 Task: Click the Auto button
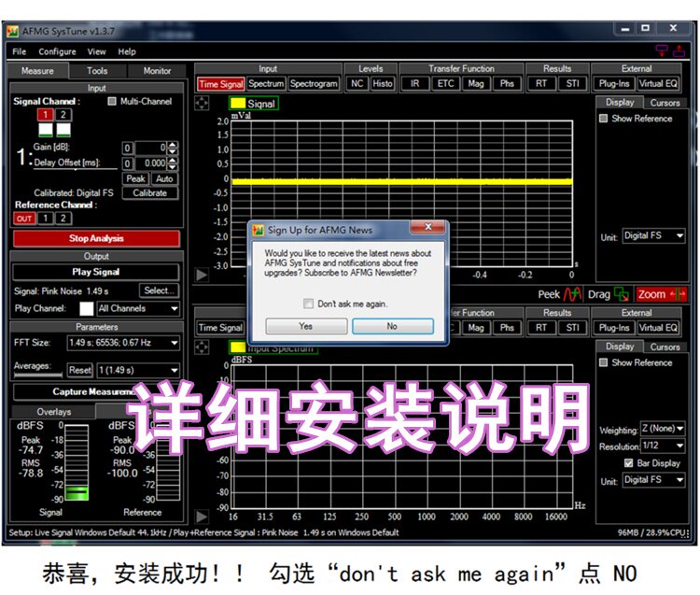(x=164, y=178)
